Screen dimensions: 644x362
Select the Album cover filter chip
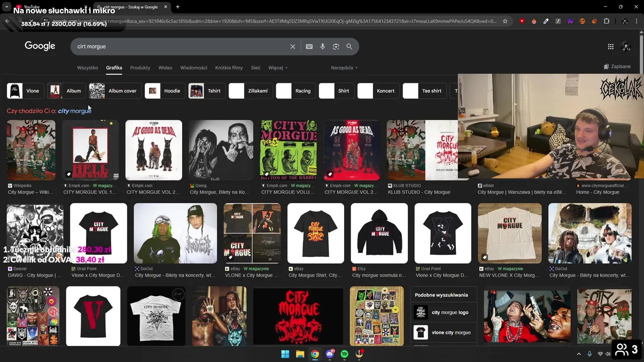(x=115, y=91)
